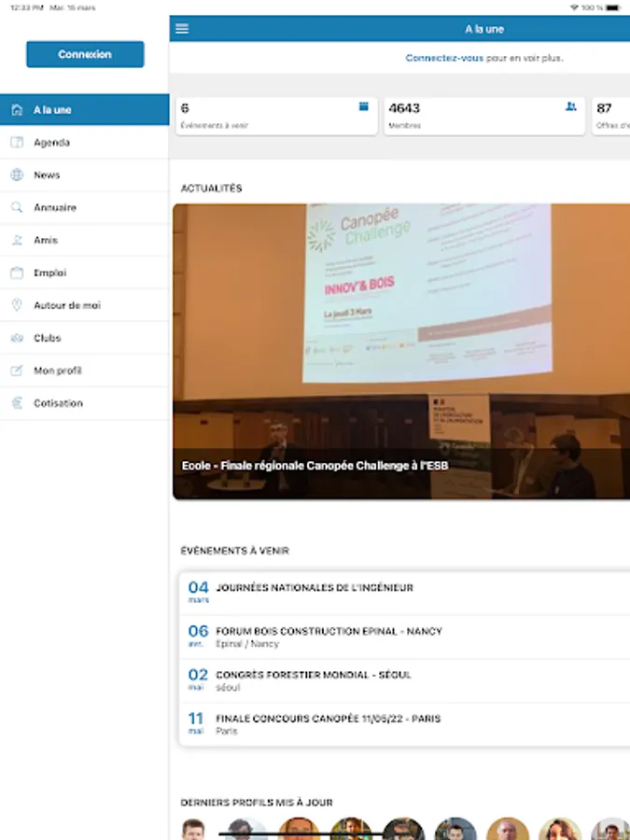The image size is (630, 840).
Task: Tap the Wi-Fi icon in status bar
Action: pyautogui.click(x=574, y=8)
